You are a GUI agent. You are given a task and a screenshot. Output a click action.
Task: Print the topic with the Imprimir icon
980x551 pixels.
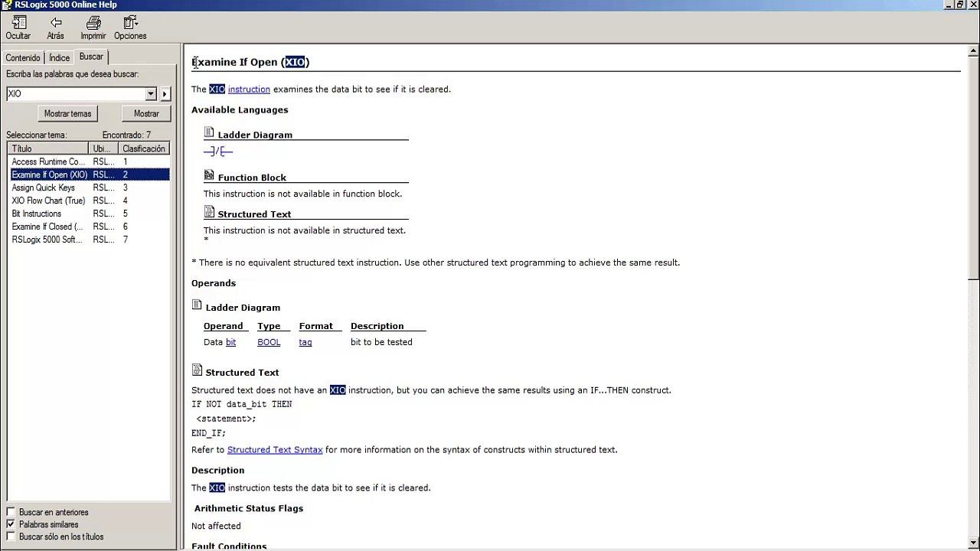(x=93, y=23)
